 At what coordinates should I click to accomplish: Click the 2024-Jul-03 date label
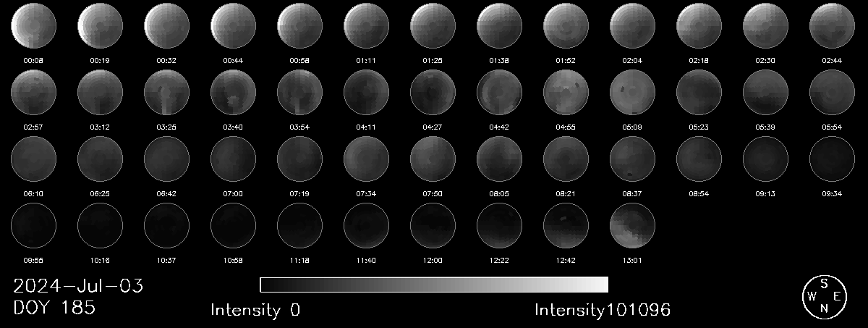click(78, 286)
